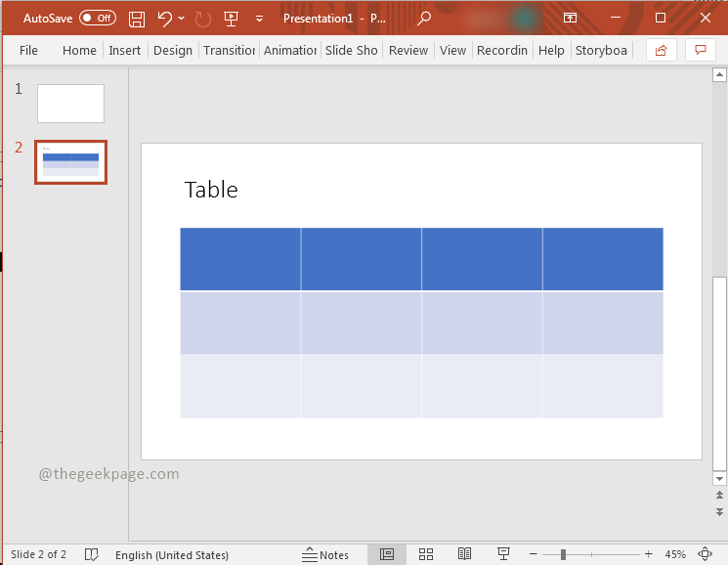This screenshot has width=728, height=565.
Task: Switch to Slide Sorter view icon
Action: click(426, 554)
